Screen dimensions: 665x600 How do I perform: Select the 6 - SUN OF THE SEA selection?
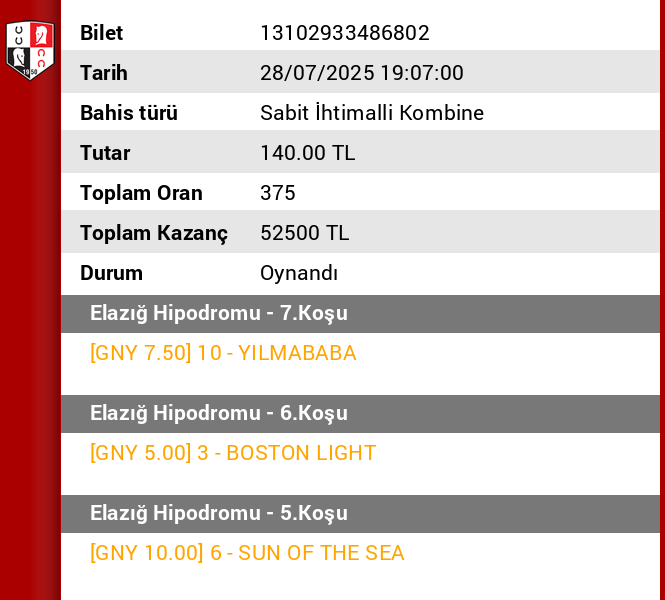click(247, 553)
